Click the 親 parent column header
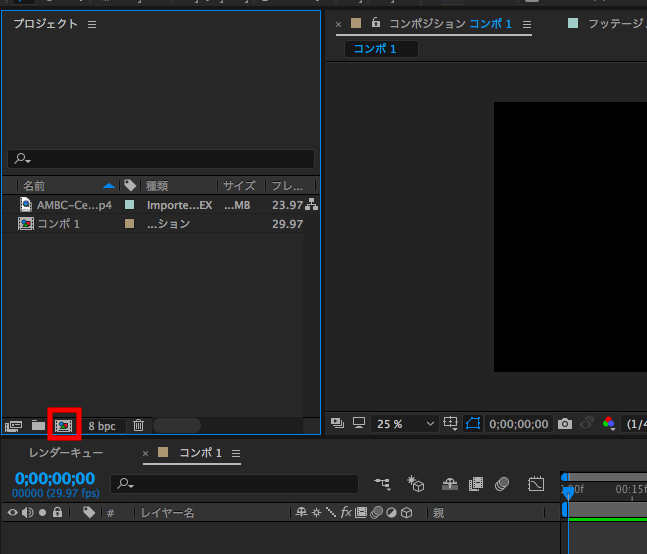Screen dimensions: 647x554 [x=438, y=513]
